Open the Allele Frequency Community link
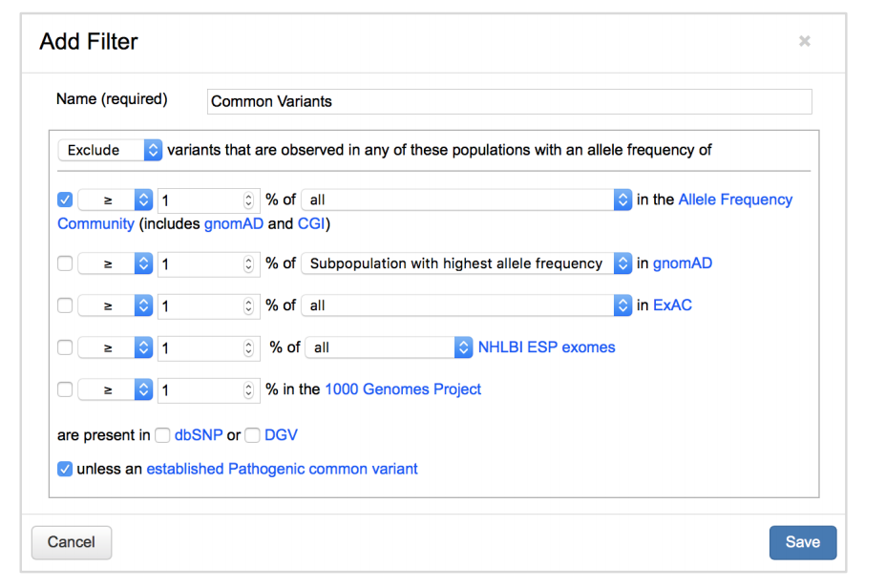The image size is (886, 588). (x=735, y=199)
